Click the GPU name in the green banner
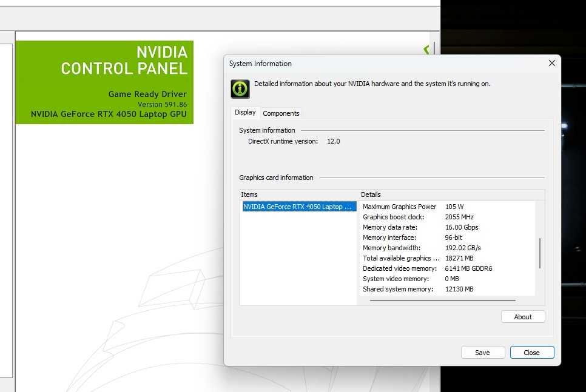 click(109, 115)
